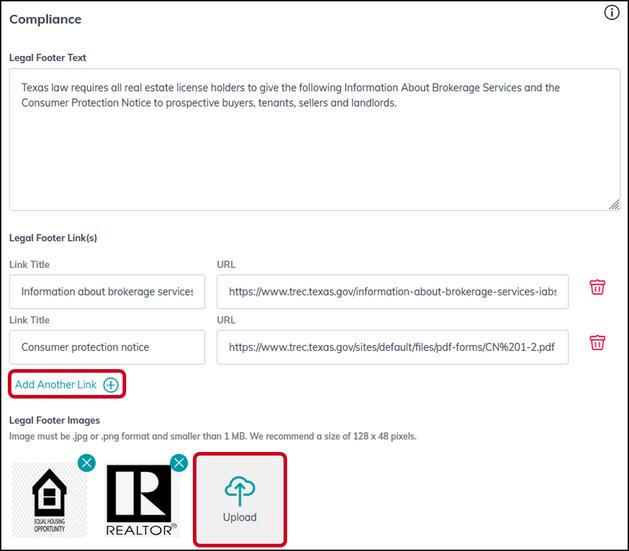Click the plus circle beside Add Another Link
Screen dimensions: 629x551
111,385
